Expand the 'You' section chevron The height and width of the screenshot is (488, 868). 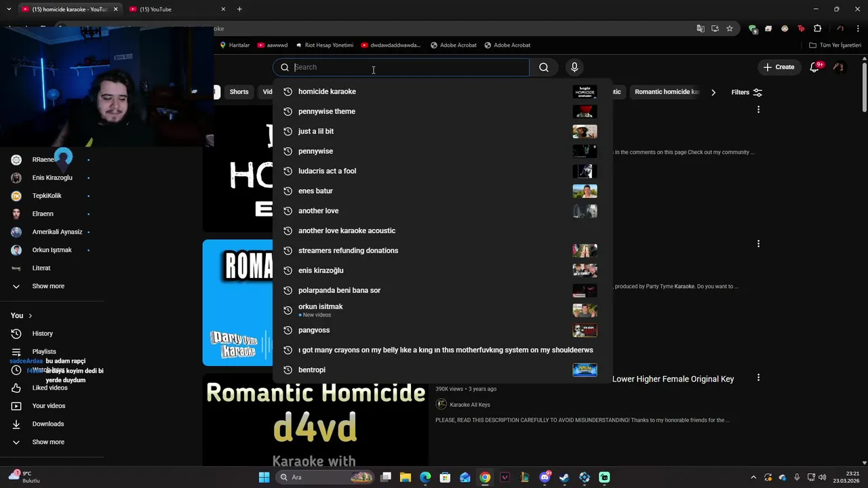(30, 316)
